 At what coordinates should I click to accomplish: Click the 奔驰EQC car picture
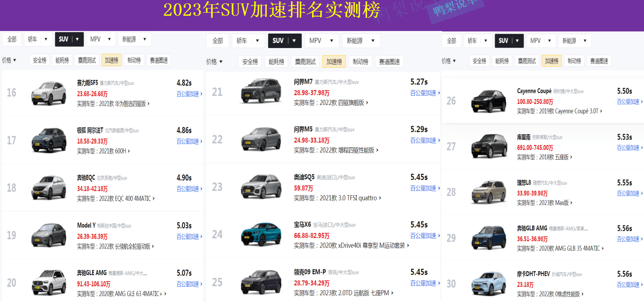49,188
